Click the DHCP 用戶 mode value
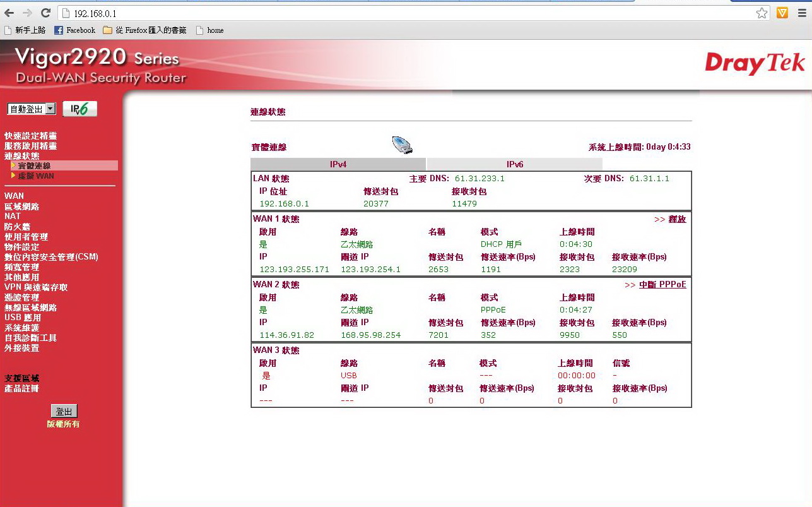 (501, 244)
